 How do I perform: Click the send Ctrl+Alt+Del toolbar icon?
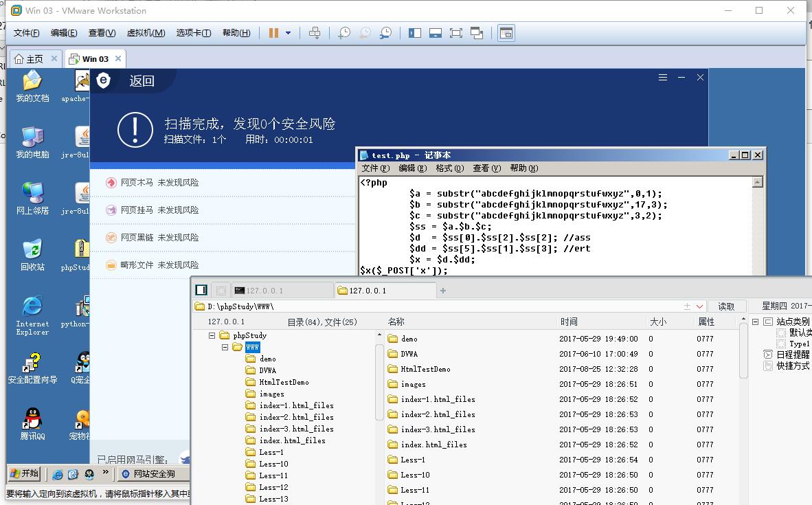pyautogui.click(x=315, y=33)
